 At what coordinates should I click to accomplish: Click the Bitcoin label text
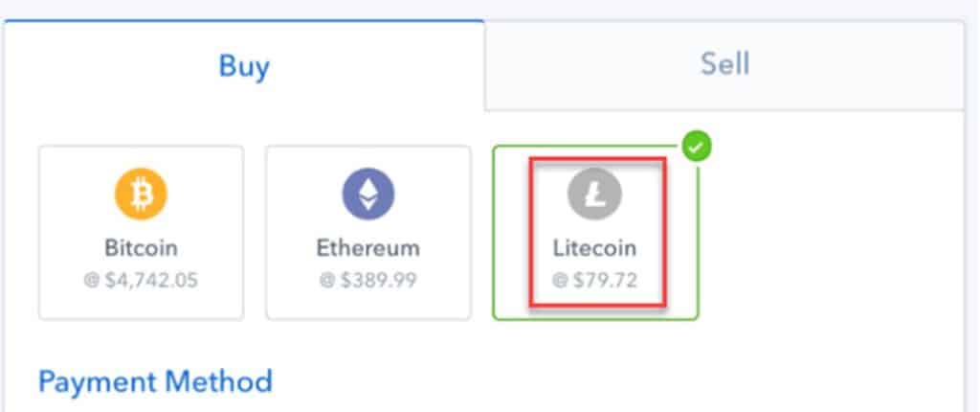tap(142, 248)
